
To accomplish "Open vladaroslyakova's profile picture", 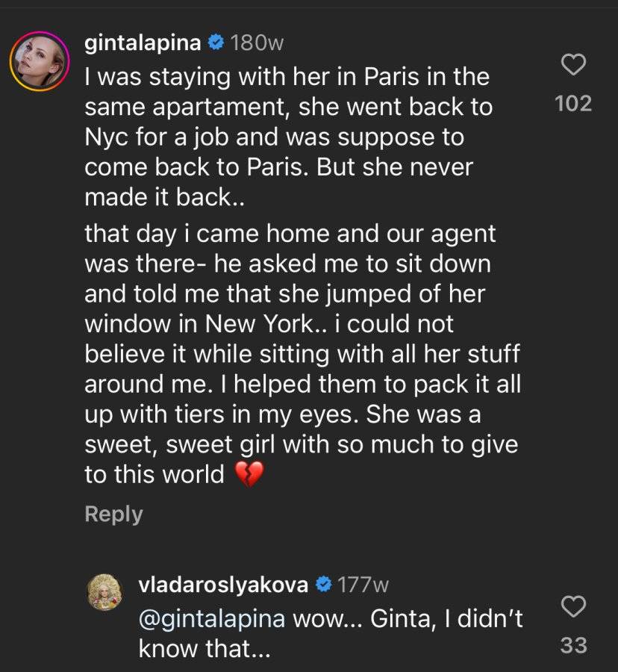I will (x=105, y=592).
